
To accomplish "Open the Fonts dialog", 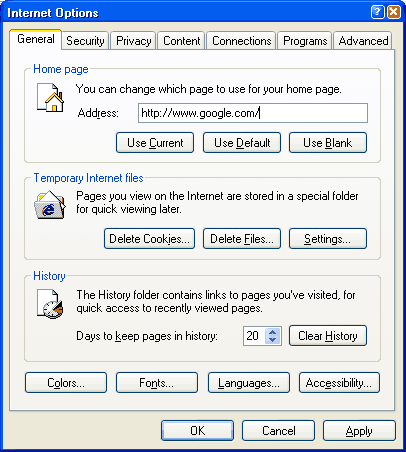I will pos(157,383).
